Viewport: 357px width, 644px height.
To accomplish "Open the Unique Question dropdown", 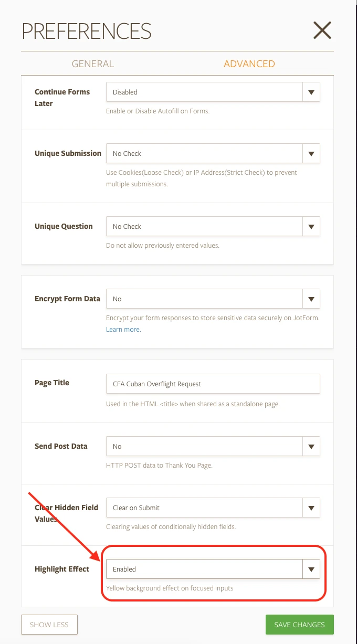I will point(205,226).
